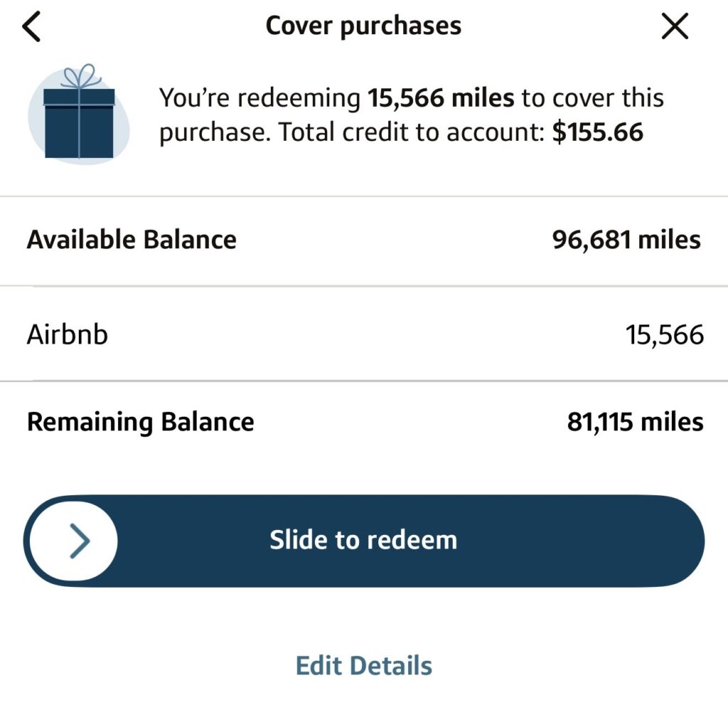Tap the 81,115 miles remaining value
The image size is (728, 710).
(635, 422)
